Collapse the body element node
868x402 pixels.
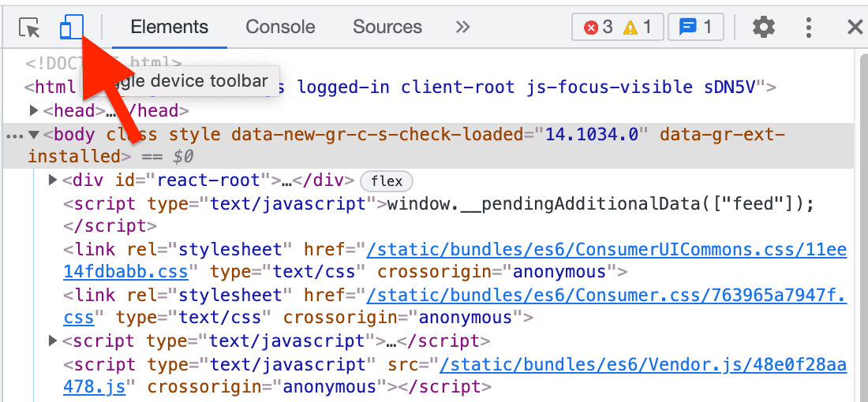34,135
